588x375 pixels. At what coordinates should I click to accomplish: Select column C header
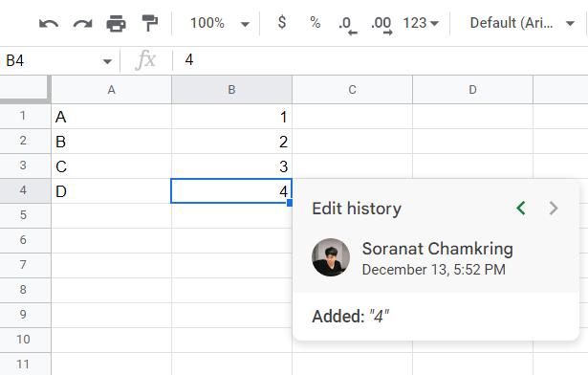[352, 90]
